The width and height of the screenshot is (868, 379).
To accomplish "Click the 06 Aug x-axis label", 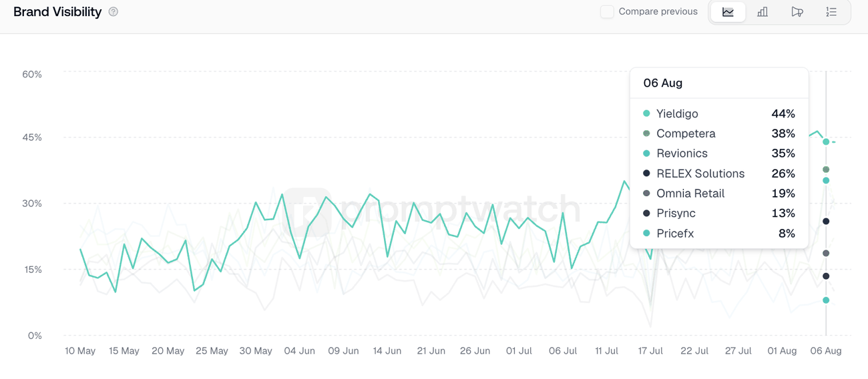I will (826, 351).
